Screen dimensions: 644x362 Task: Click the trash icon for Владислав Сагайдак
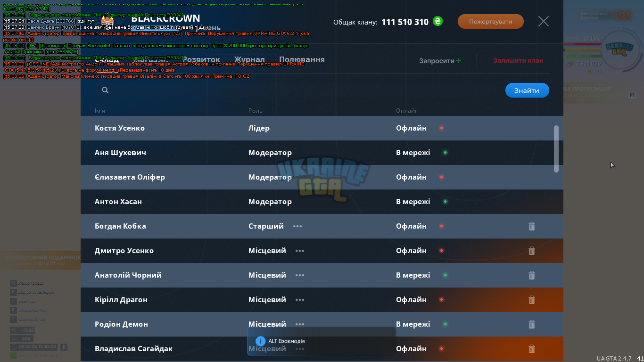pyautogui.click(x=532, y=349)
